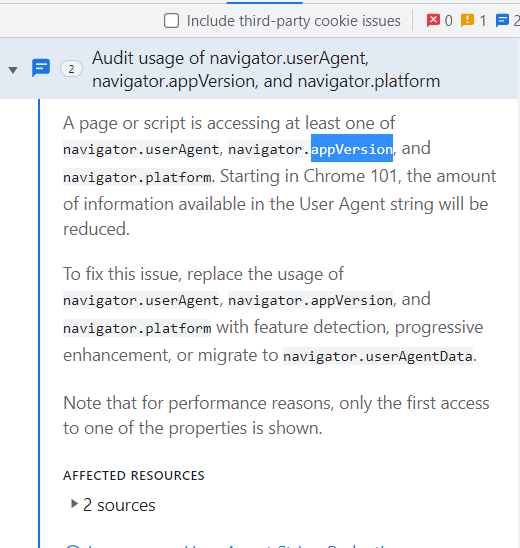Click the warning count number 1
The height and width of the screenshot is (548, 520).
pos(483,21)
